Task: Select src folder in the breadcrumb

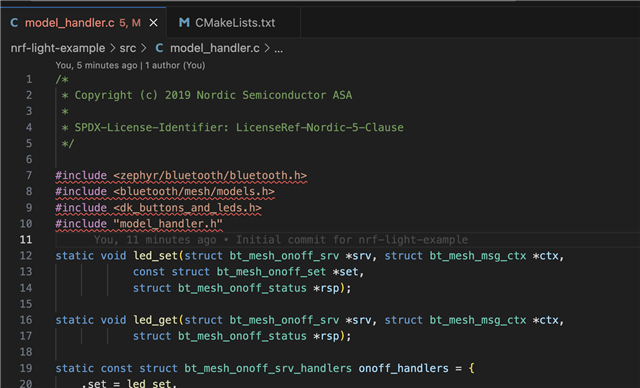Action: click(128, 48)
